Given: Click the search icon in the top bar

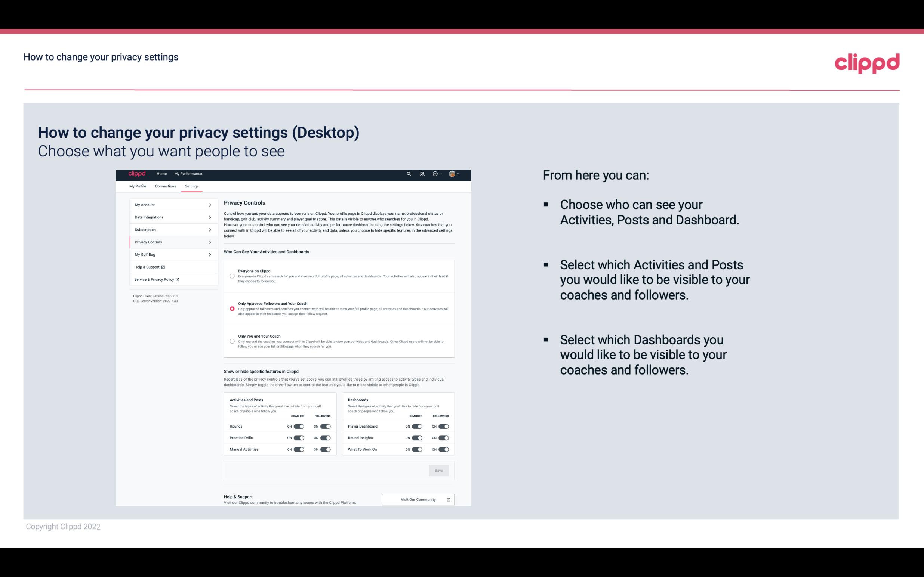Looking at the screenshot, I should [409, 174].
